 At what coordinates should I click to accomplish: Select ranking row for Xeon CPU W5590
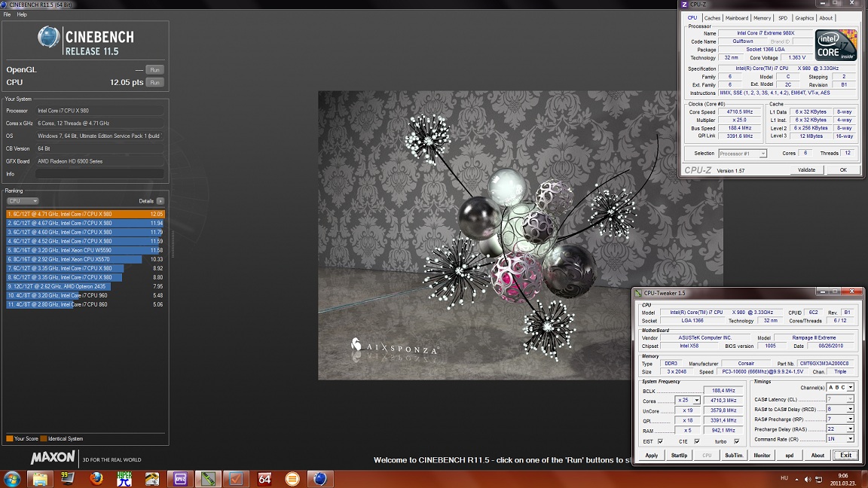pyautogui.click(x=85, y=250)
